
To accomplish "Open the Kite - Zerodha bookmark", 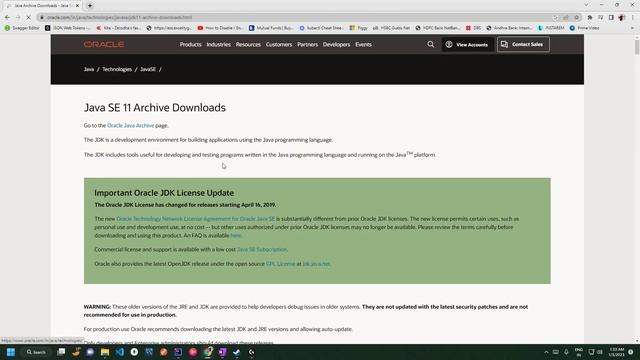I will pyautogui.click(x=119, y=28).
